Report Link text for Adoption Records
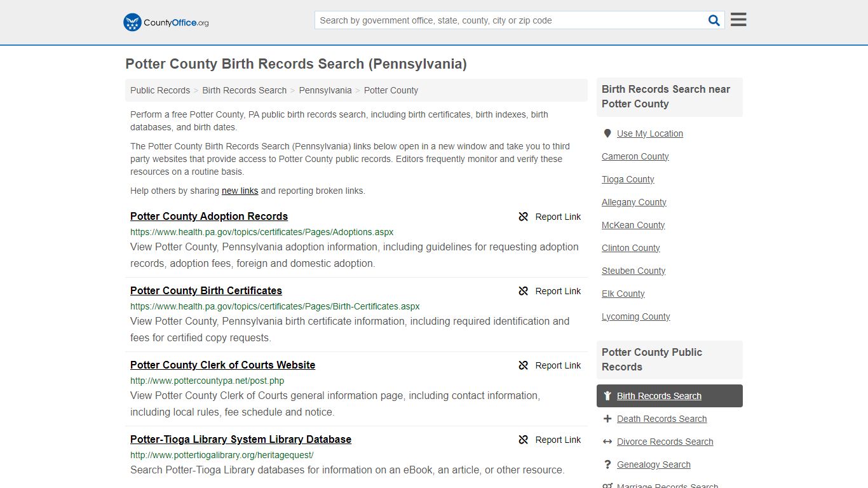Image resolution: width=868 pixels, height=488 pixels. coord(558,217)
